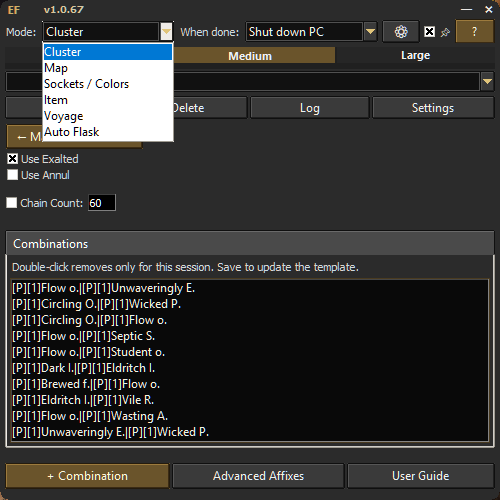500x500 pixels.
Task: Close the EF window
Action: point(489,10)
